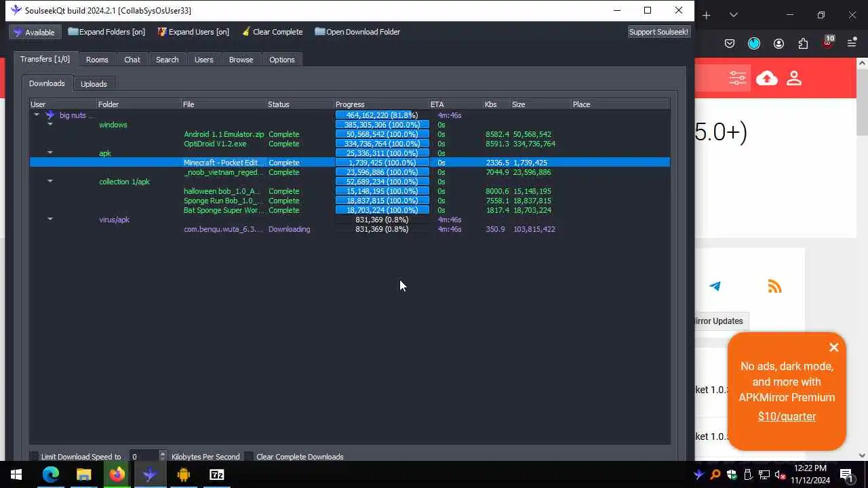Open 7-Zip from the taskbar

pos(216,474)
